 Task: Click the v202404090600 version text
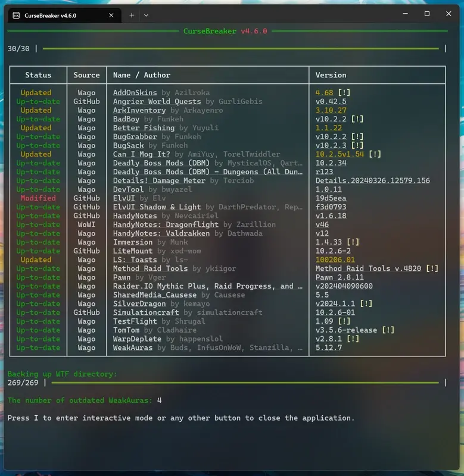click(x=344, y=286)
